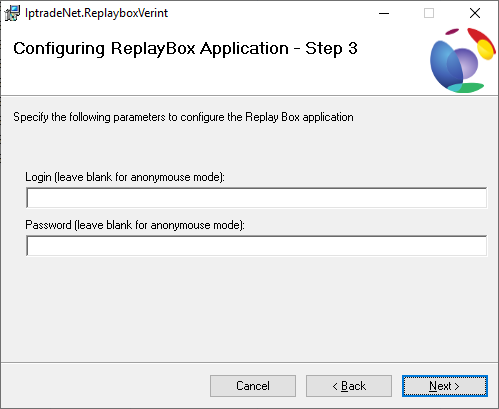The height and width of the screenshot is (409, 499).
Task: Click the greyed-out maximize button
Action: (429, 13)
